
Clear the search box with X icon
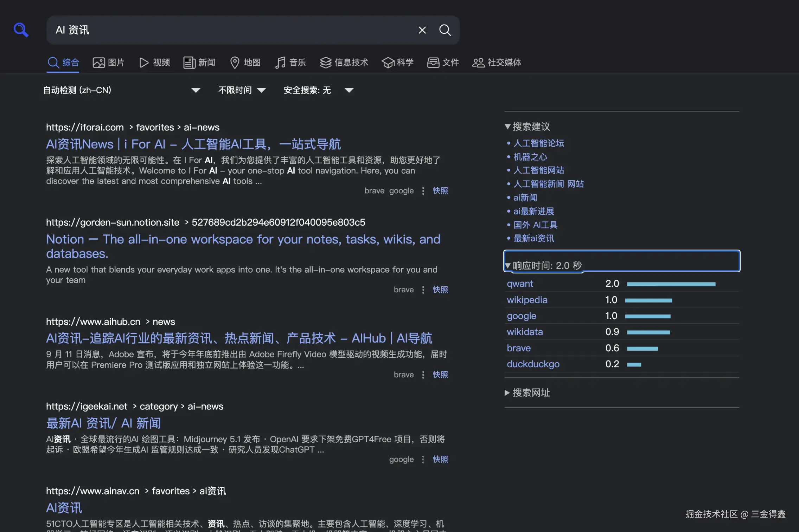(x=422, y=30)
